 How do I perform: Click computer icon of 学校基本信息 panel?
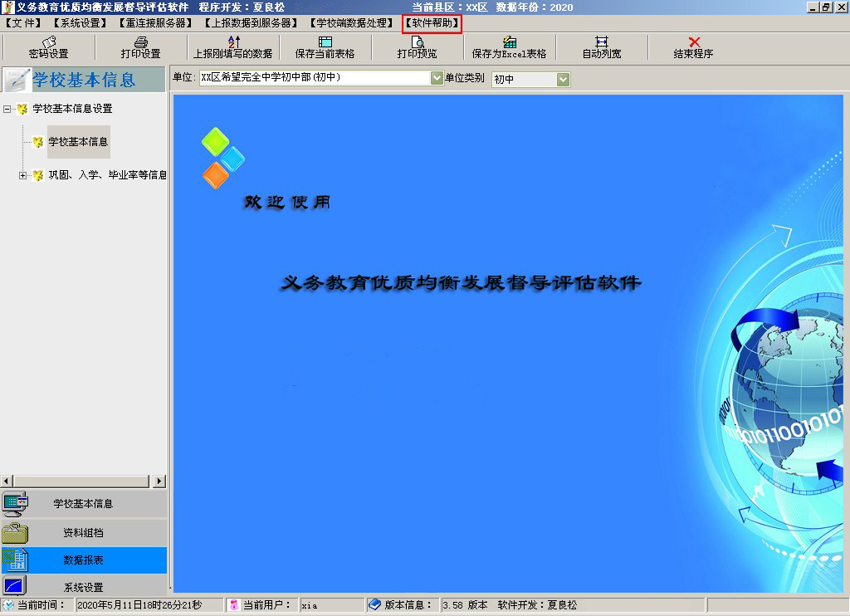[15, 504]
